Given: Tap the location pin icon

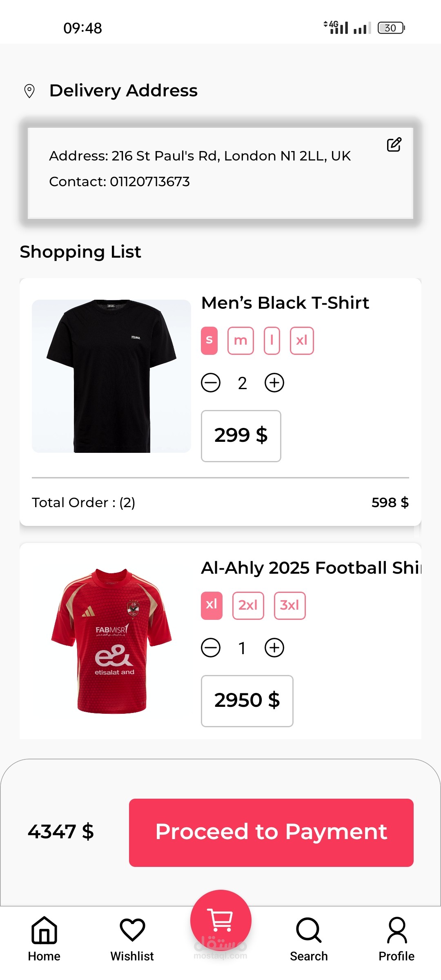Looking at the screenshot, I should 29,91.
